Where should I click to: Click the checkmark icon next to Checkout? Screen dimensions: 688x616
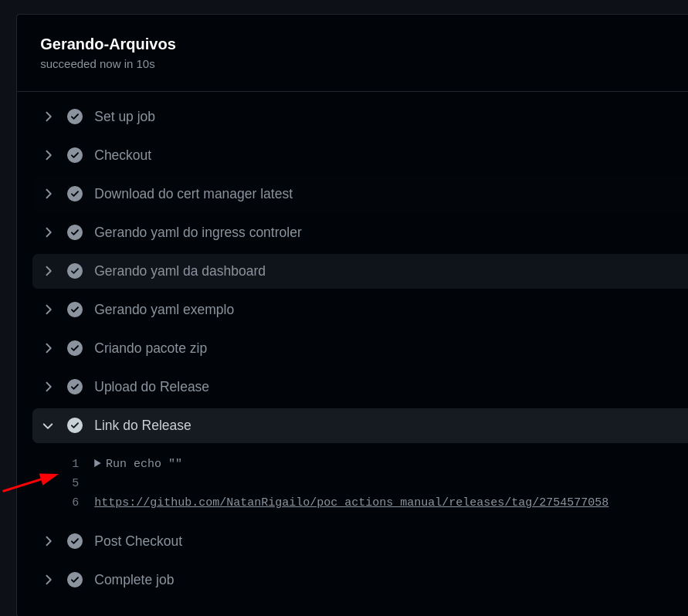(75, 155)
